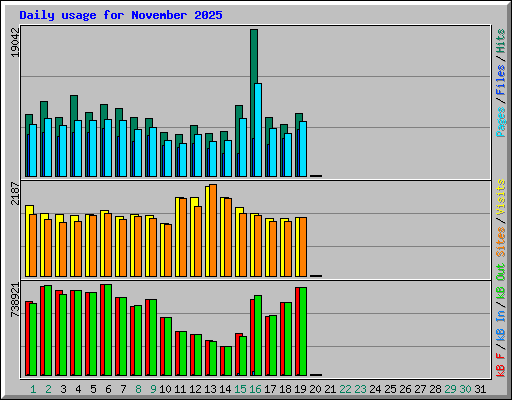
Task: Click day 1 on the x-axis
Action: tap(33, 389)
